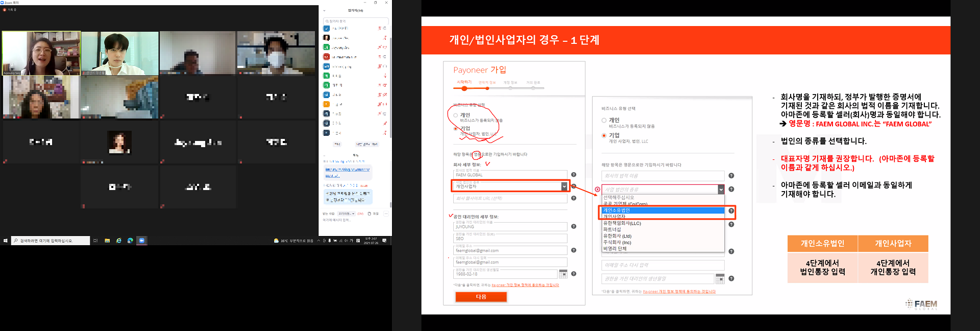Click the red error icon beside 사업 법인의 종류
The height and width of the screenshot is (331, 980).
[598, 190]
